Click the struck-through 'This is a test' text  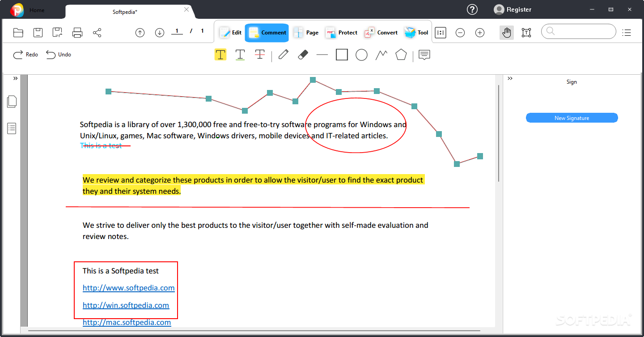pyautogui.click(x=101, y=145)
